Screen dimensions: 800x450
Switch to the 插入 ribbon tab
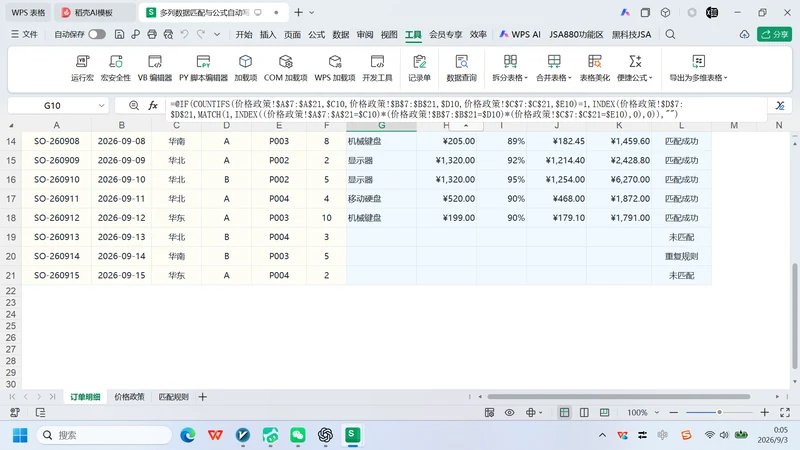(x=268, y=34)
